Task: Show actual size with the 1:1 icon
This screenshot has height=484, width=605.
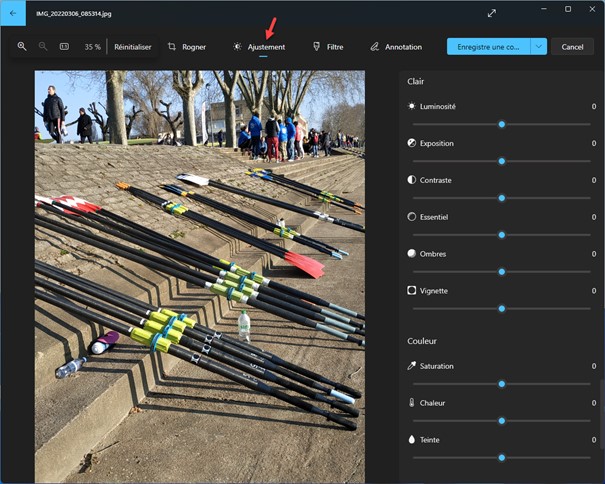Action: click(64, 47)
